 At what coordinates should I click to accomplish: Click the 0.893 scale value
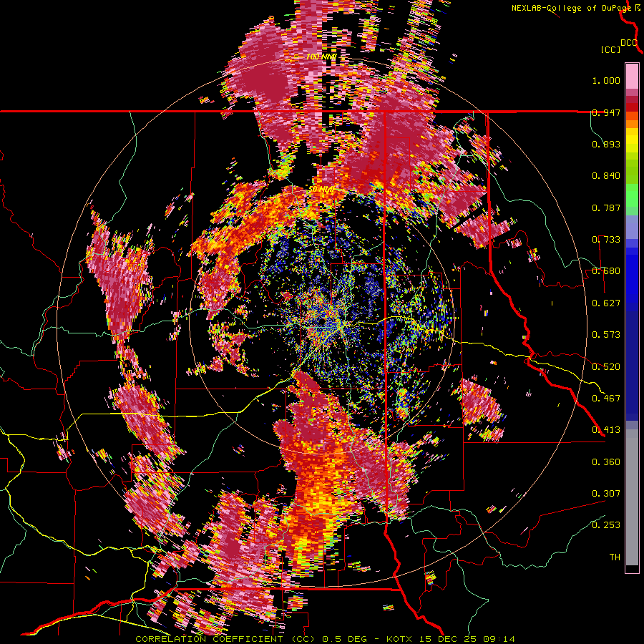click(606, 144)
